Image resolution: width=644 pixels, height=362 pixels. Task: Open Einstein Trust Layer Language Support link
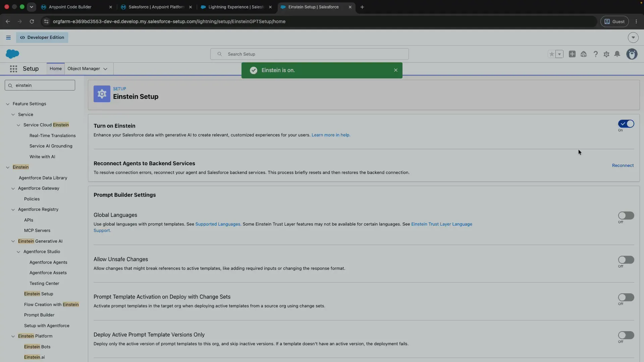(441, 224)
